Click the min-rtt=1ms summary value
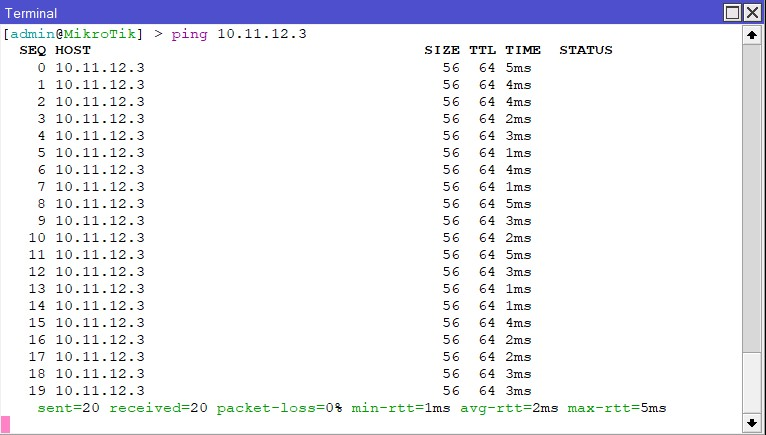766x435 pixels. click(x=401, y=408)
